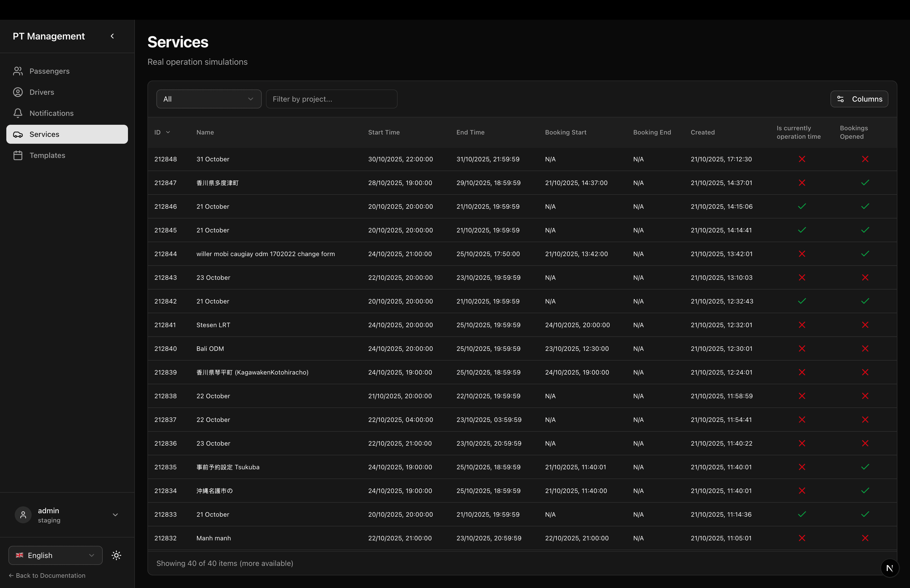The width and height of the screenshot is (910, 588).
Task: Click the Templates calendar icon
Action: pyautogui.click(x=18, y=155)
